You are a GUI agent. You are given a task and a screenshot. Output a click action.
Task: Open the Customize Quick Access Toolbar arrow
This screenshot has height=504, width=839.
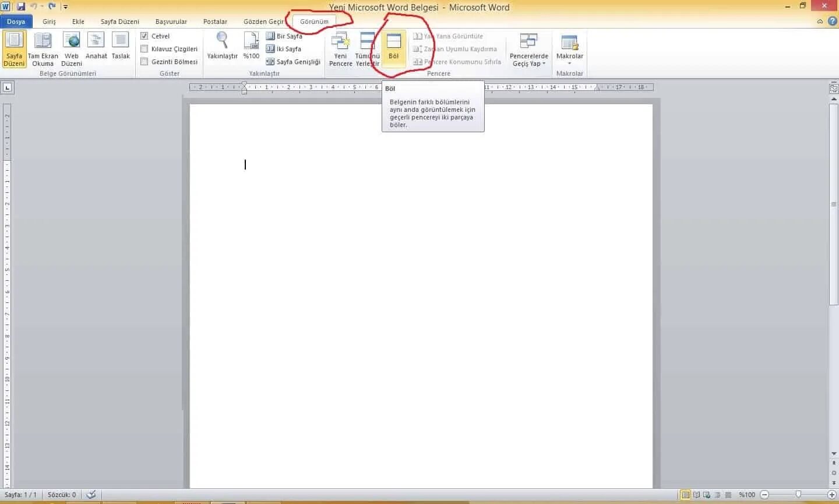(x=65, y=7)
